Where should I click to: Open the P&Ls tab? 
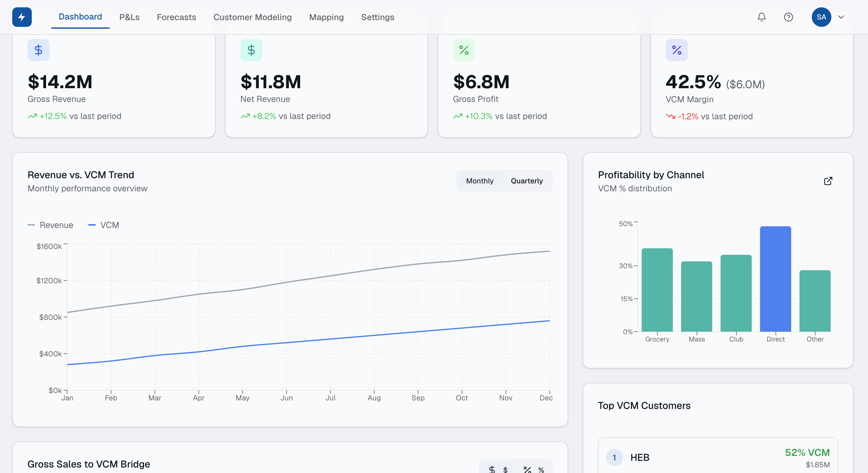(129, 17)
